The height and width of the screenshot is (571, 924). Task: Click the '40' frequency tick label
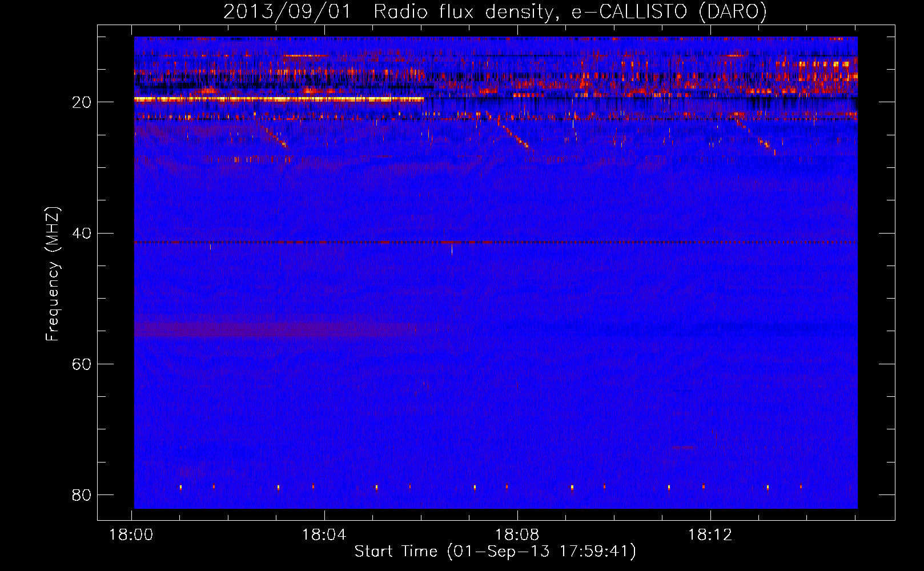click(x=82, y=234)
